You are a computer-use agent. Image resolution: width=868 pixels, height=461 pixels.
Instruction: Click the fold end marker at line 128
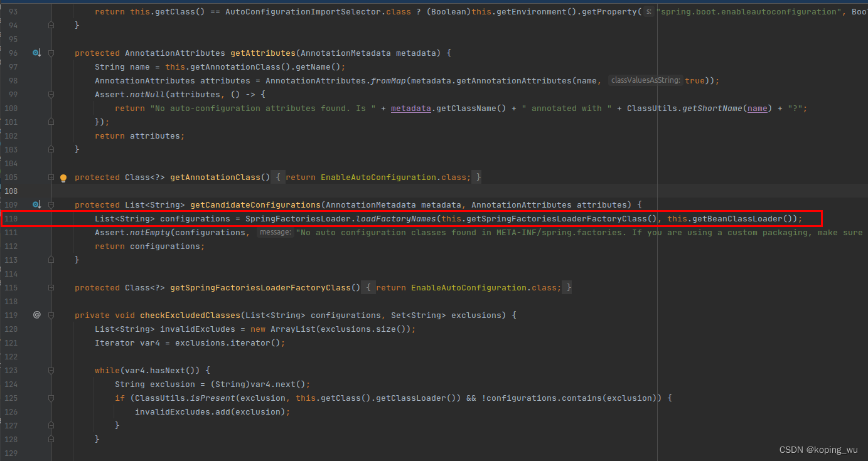pos(51,440)
